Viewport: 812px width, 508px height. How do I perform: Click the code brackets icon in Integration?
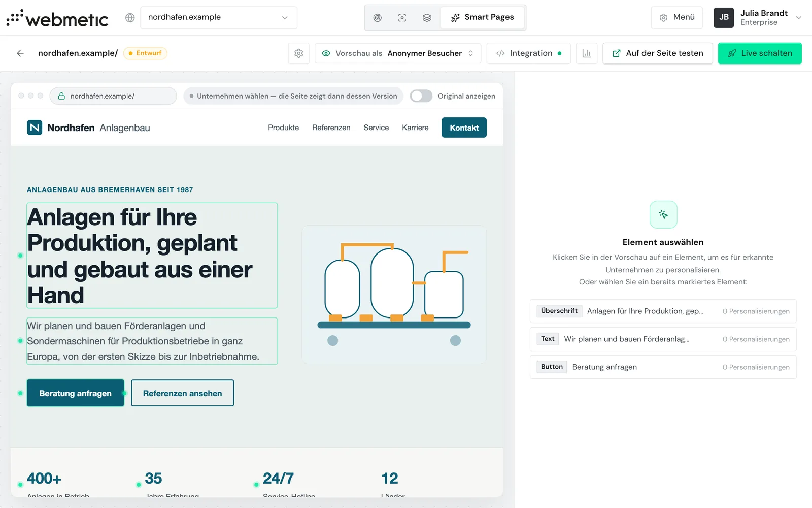(x=500, y=53)
